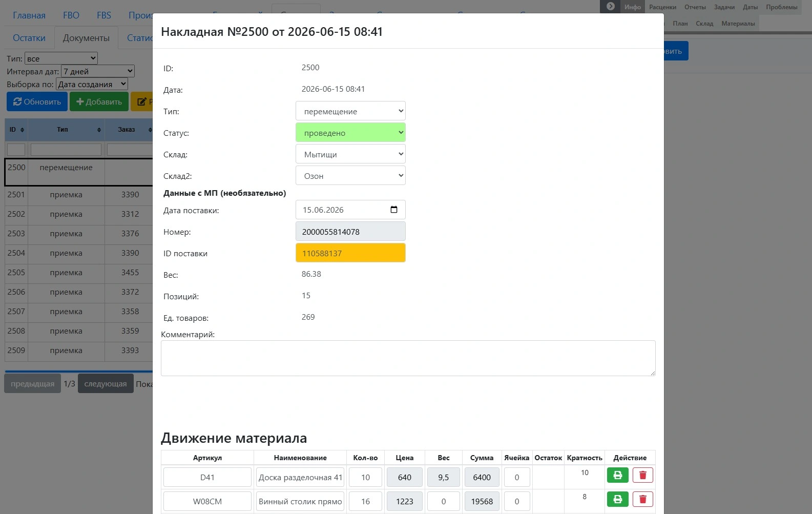
Task: Click the Вес field 9,5
Action: [x=444, y=477]
